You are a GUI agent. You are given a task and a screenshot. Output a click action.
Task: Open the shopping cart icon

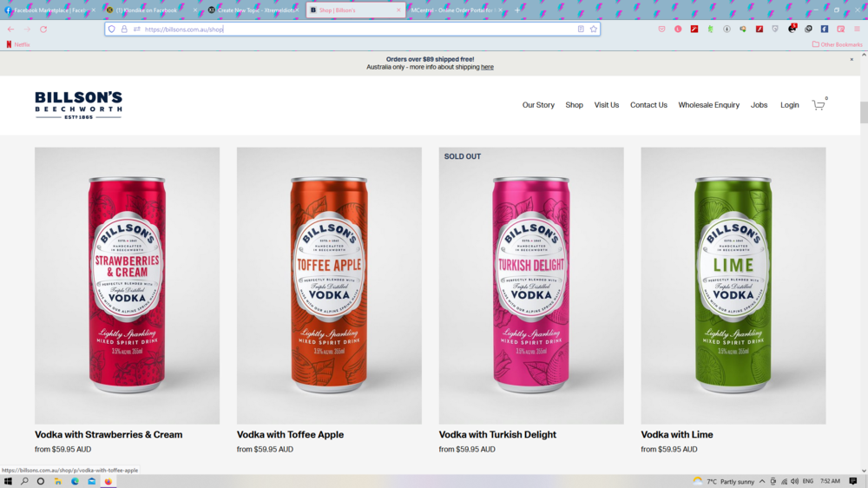(818, 105)
